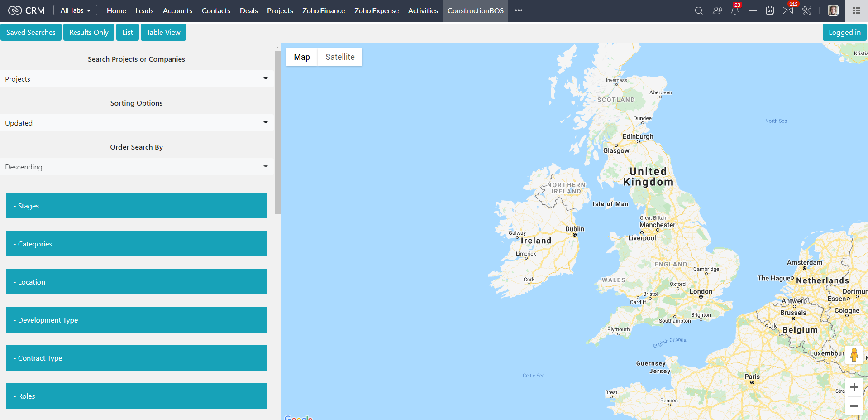This screenshot has height=420, width=868.
Task: Expand the Stages filter section
Action: click(136, 206)
